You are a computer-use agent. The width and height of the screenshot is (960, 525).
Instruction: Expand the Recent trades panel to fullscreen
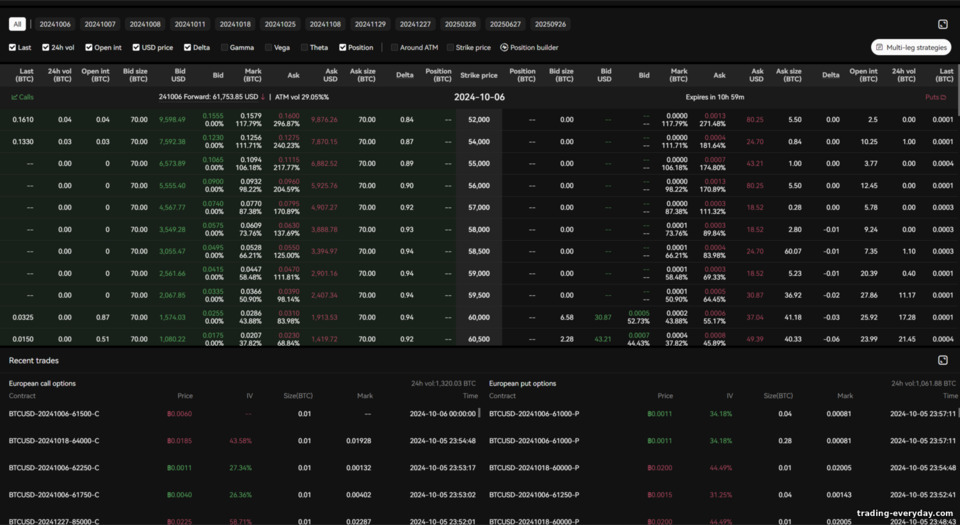[943, 360]
